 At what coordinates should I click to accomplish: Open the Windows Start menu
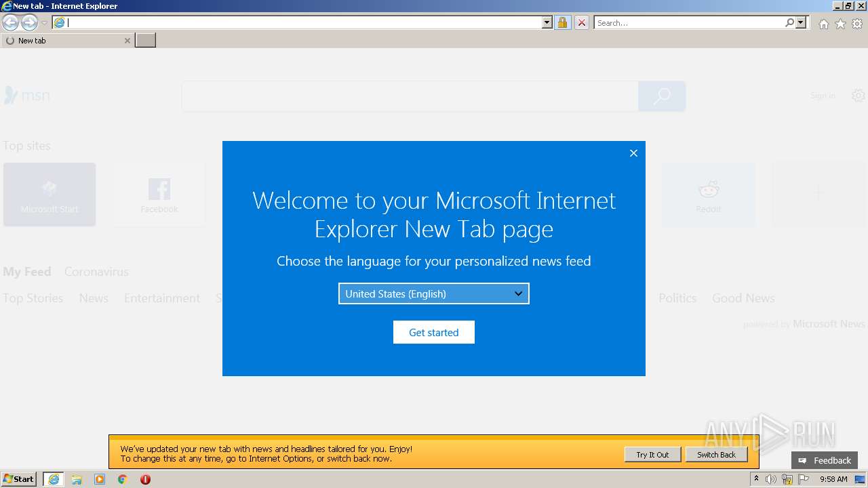coord(19,479)
